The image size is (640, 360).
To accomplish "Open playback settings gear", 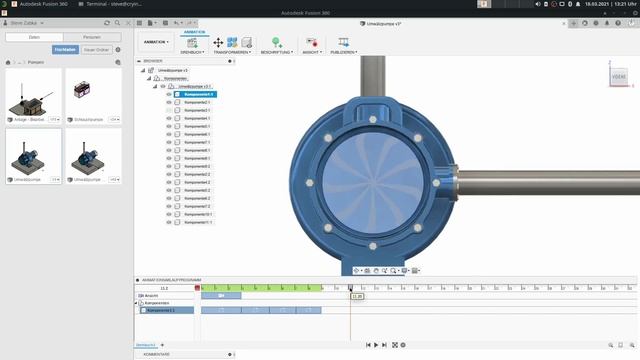I will tap(403, 345).
